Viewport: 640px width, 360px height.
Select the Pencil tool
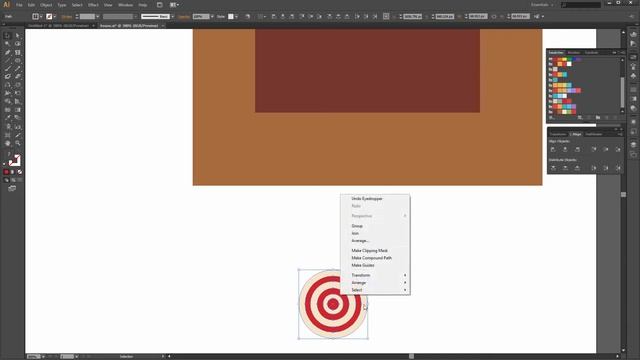pyautogui.click(x=18, y=69)
